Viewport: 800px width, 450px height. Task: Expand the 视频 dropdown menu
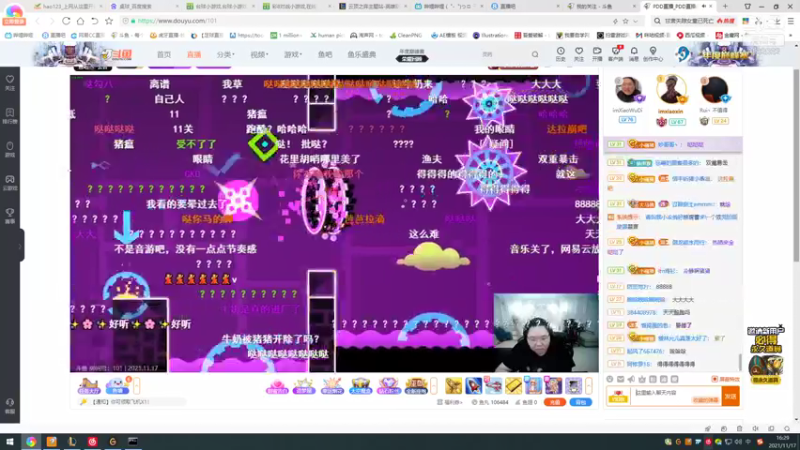pyautogui.click(x=259, y=55)
